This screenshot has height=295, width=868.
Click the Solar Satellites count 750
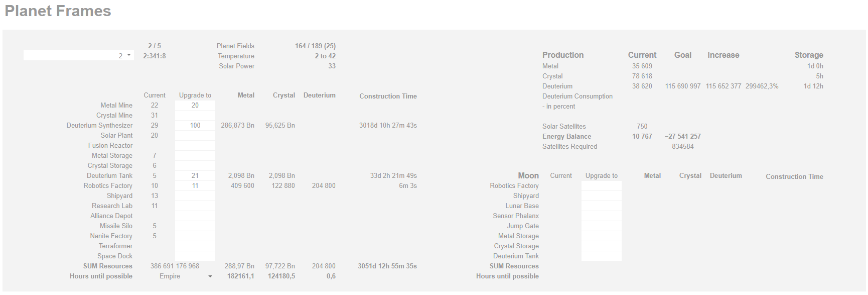[x=642, y=127]
